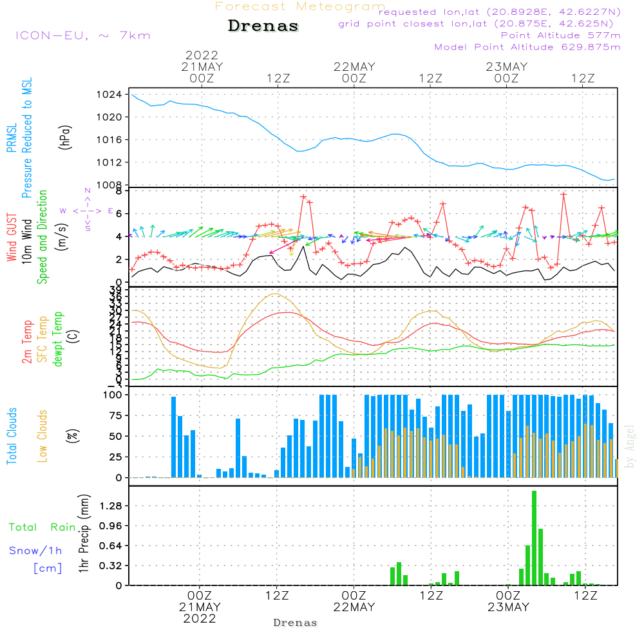Select the "75" cloud cover tick
The width and height of the screenshot is (644, 644).
pyautogui.click(x=116, y=415)
